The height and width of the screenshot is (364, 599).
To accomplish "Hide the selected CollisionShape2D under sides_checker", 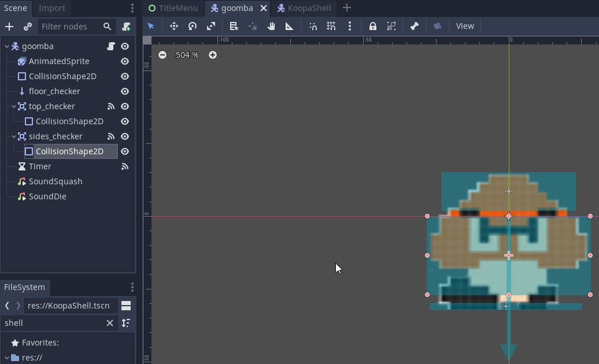I will 124,151.
